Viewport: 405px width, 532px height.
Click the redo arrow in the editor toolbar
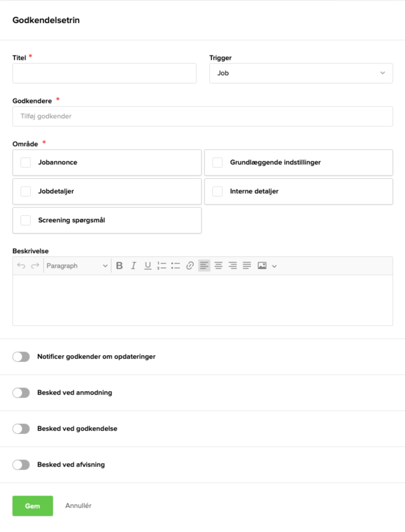coord(35,266)
